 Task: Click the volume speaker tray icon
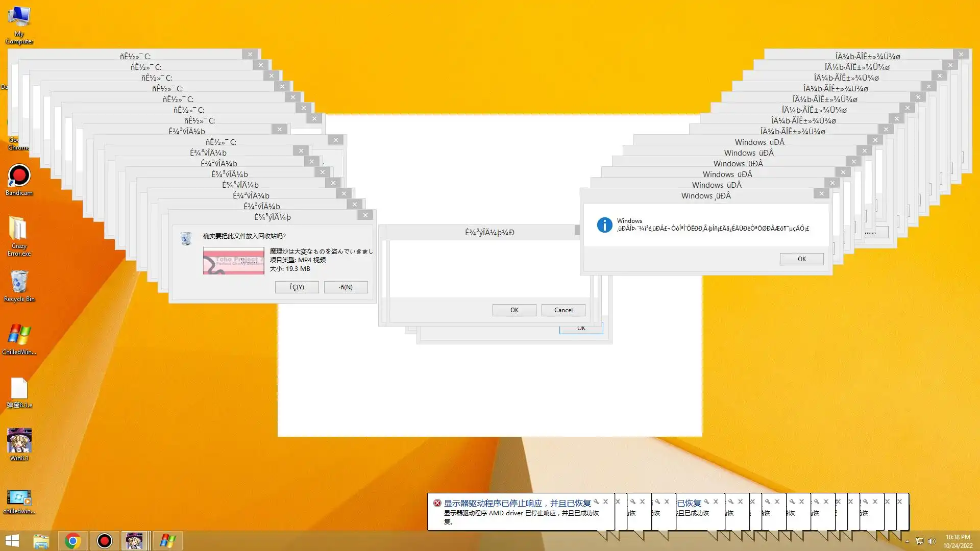tap(932, 541)
